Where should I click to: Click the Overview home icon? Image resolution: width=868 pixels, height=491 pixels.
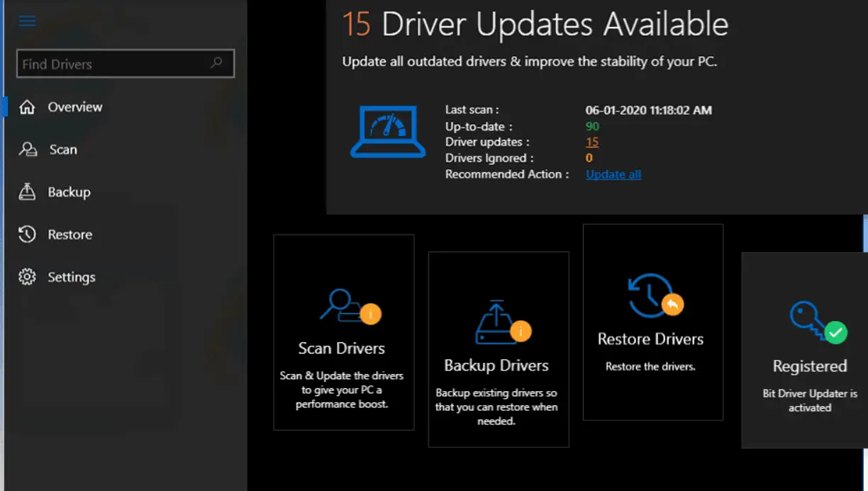pos(27,107)
